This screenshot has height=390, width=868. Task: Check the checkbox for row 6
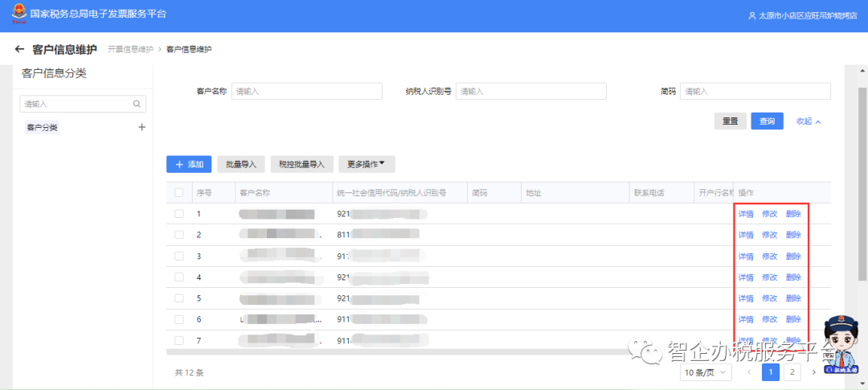(x=178, y=319)
